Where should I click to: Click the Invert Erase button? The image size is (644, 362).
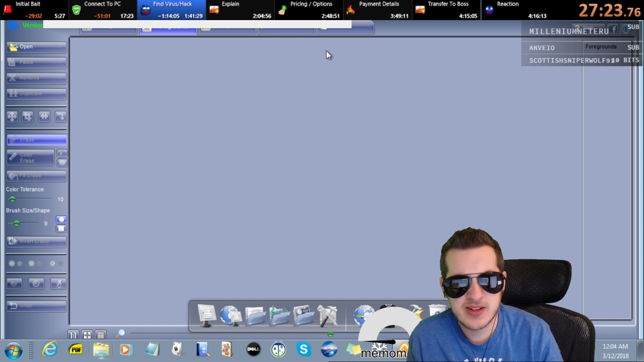coord(36,241)
